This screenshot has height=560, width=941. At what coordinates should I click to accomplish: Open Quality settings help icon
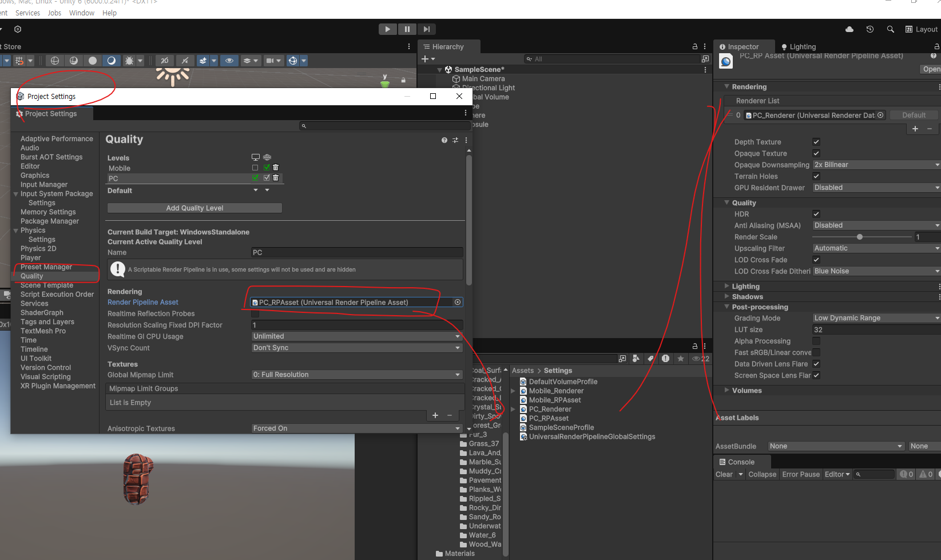pyautogui.click(x=444, y=140)
